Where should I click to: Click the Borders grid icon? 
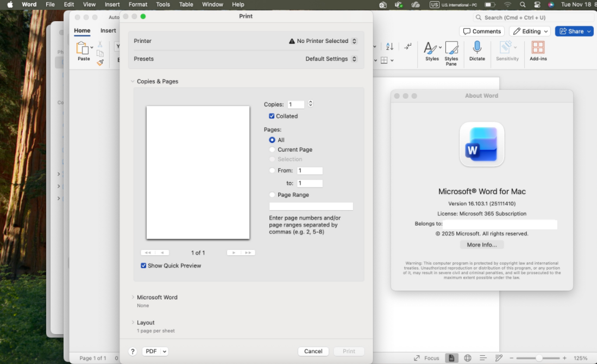coord(384,60)
